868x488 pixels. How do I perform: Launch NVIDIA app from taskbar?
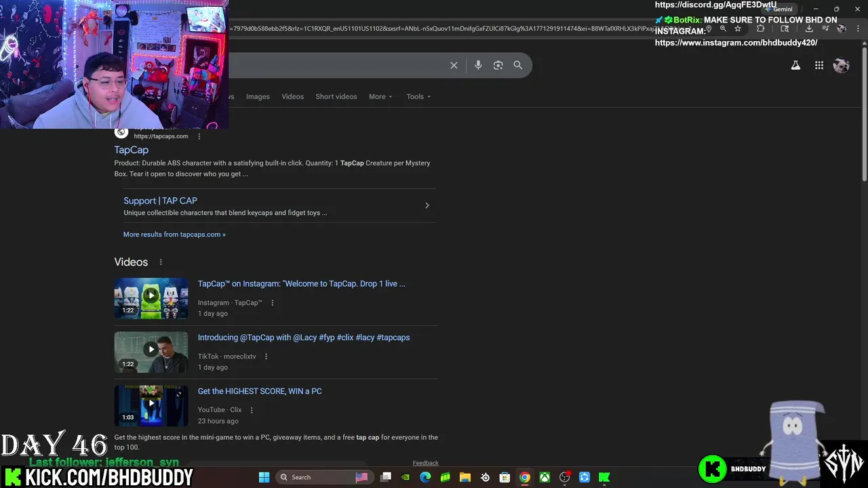click(x=406, y=477)
